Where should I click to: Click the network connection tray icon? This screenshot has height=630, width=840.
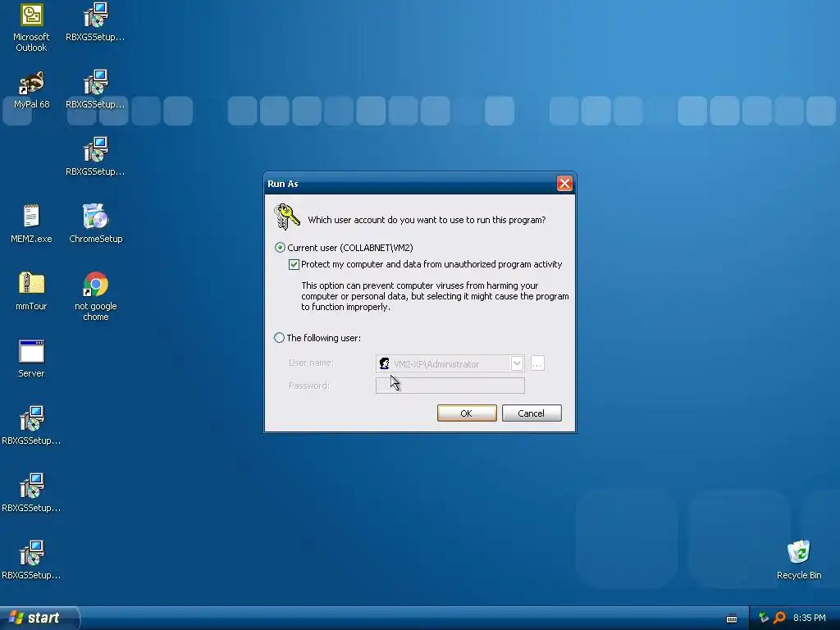[x=764, y=618]
